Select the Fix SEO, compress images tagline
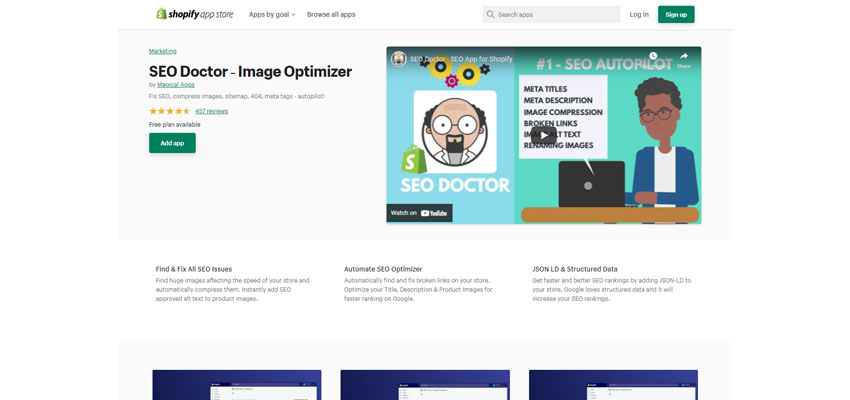This screenshot has height=400, width=850. click(x=237, y=96)
